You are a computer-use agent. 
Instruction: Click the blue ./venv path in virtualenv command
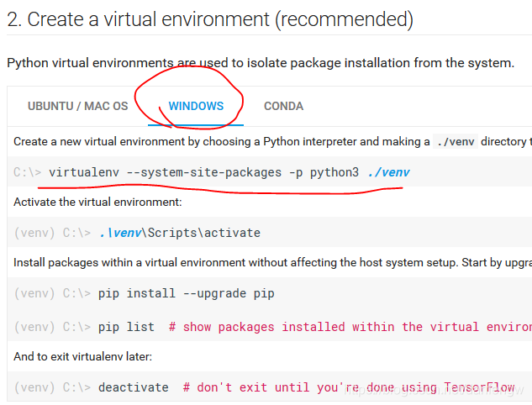(x=389, y=172)
